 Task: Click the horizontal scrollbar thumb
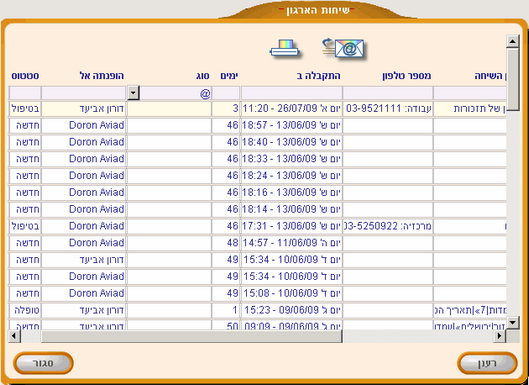pos(191,336)
